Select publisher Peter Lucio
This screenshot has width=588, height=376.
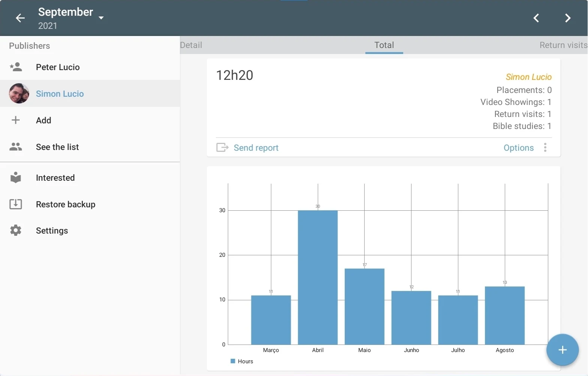(x=90, y=67)
